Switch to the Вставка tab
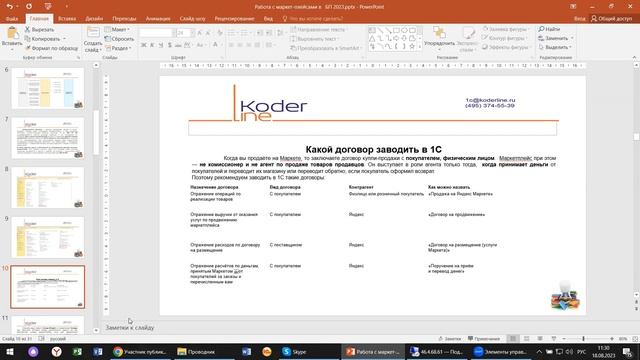Image resolution: width=640 pixels, height=360 pixels. 67,19
